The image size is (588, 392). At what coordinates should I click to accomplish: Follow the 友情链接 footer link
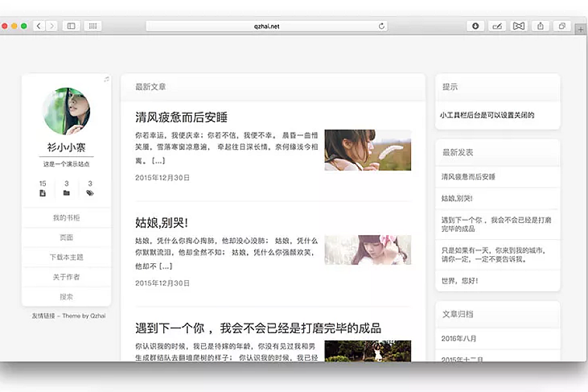pyautogui.click(x=43, y=316)
